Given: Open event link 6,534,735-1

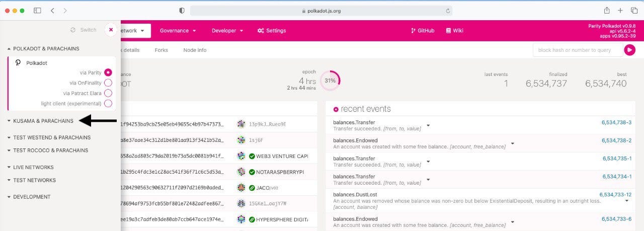Looking at the screenshot, I should click(617, 159).
